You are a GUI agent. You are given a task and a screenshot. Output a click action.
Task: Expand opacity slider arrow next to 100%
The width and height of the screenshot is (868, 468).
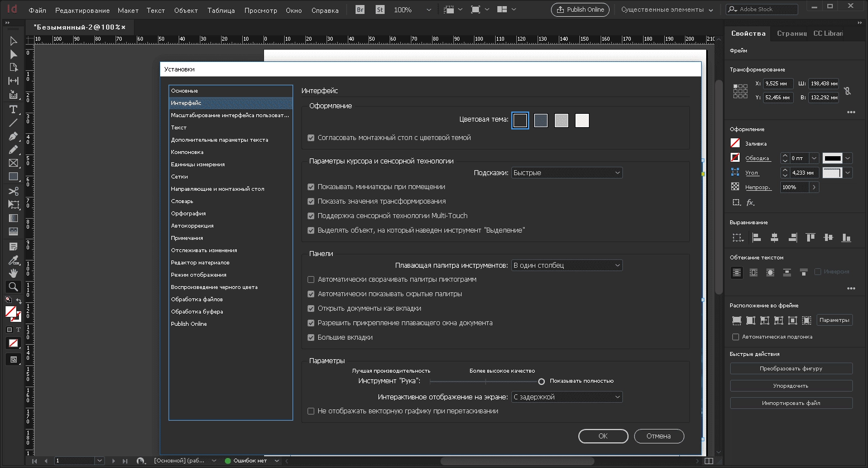pyautogui.click(x=814, y=187)
